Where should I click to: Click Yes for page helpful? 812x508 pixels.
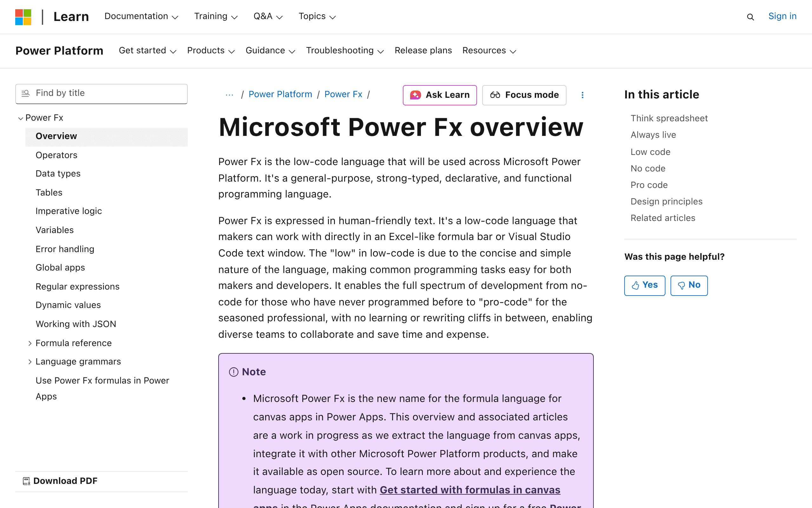click(x=644, y=285)
